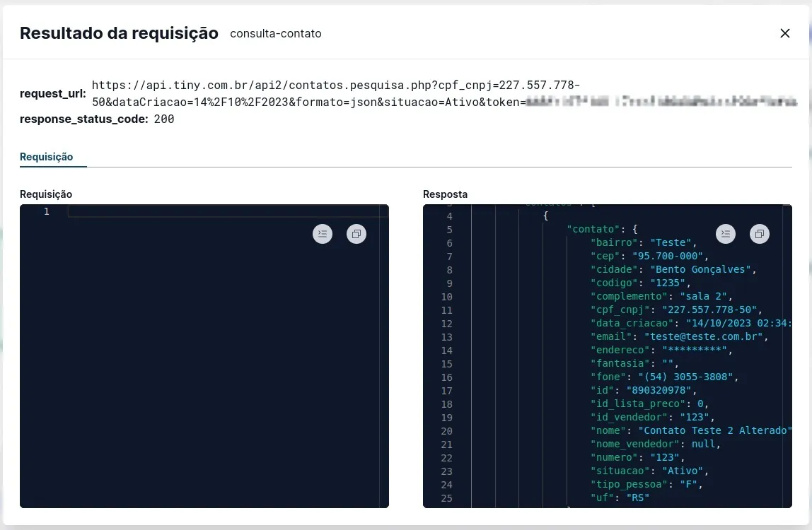Click the "nome_vendedor": null line
812x530 pixels.
[x=656, y=444]
